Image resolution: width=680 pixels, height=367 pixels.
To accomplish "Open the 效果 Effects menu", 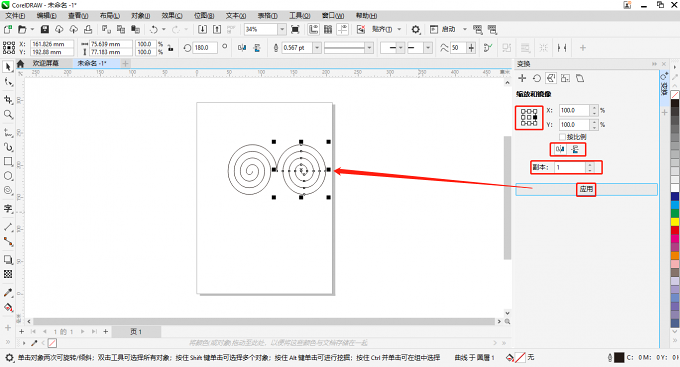I will [x=172, y=16].
